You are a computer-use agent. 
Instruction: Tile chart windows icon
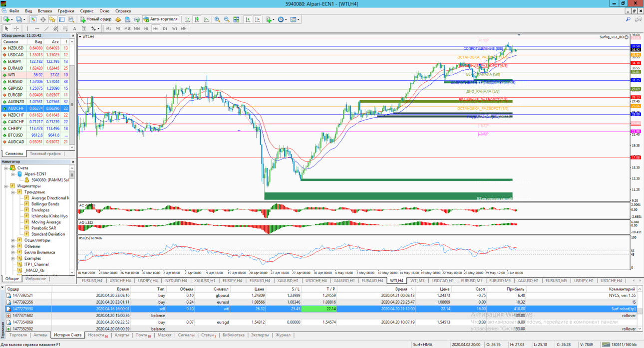(236, 19)
